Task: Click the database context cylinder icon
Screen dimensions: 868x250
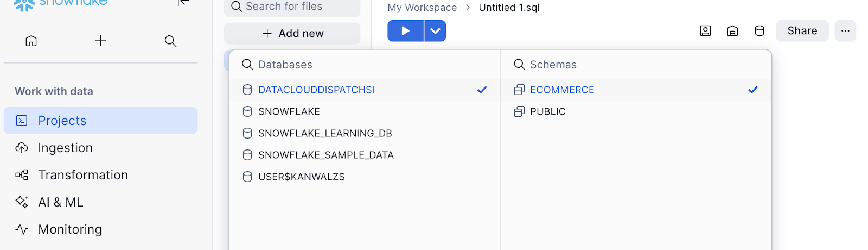Action: [759, 31]
